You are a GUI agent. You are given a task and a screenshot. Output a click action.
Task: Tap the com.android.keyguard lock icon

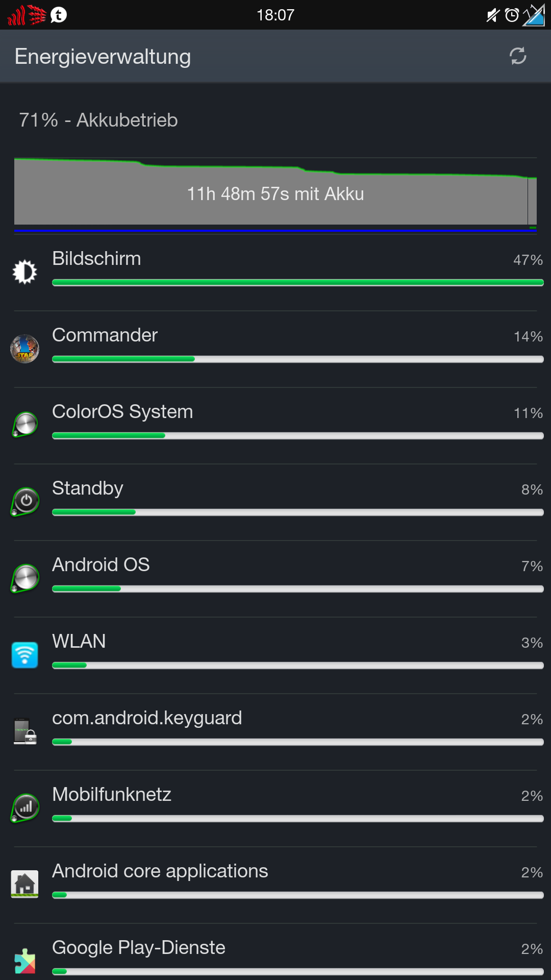point(25,731)
